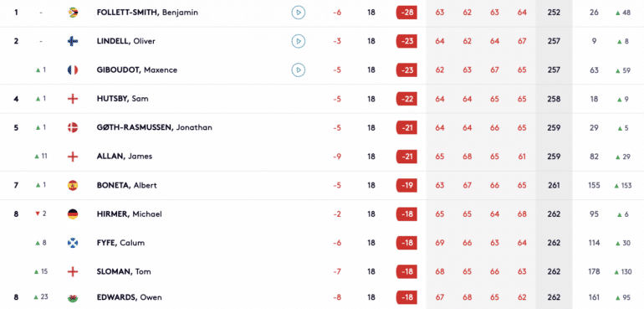The height and width of the screenshot is (309, 644).
Task: Play Follett-Smith's video highlights
Action: [299, 13]
